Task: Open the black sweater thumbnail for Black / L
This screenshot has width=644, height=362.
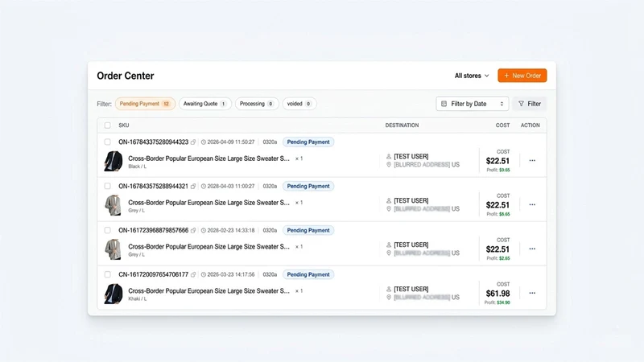Action: (114, 161)
